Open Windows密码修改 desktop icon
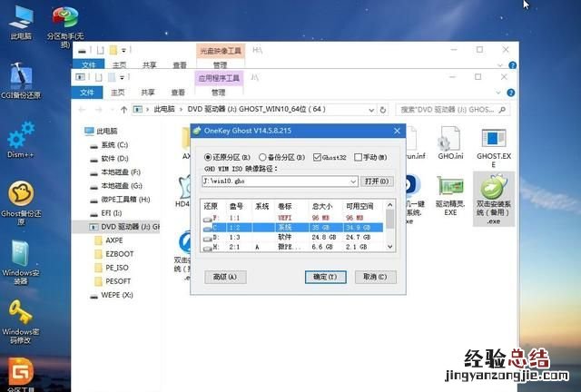The width and height of the screenshot is (581, 392). (x=21, y=321)
